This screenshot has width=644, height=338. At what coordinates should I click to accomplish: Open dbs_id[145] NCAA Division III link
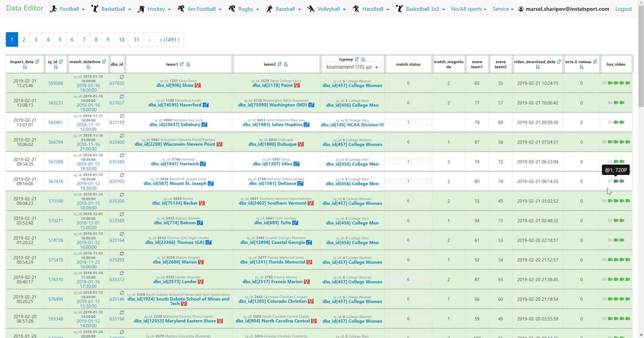pyautogui.click(x=352, y=125)
